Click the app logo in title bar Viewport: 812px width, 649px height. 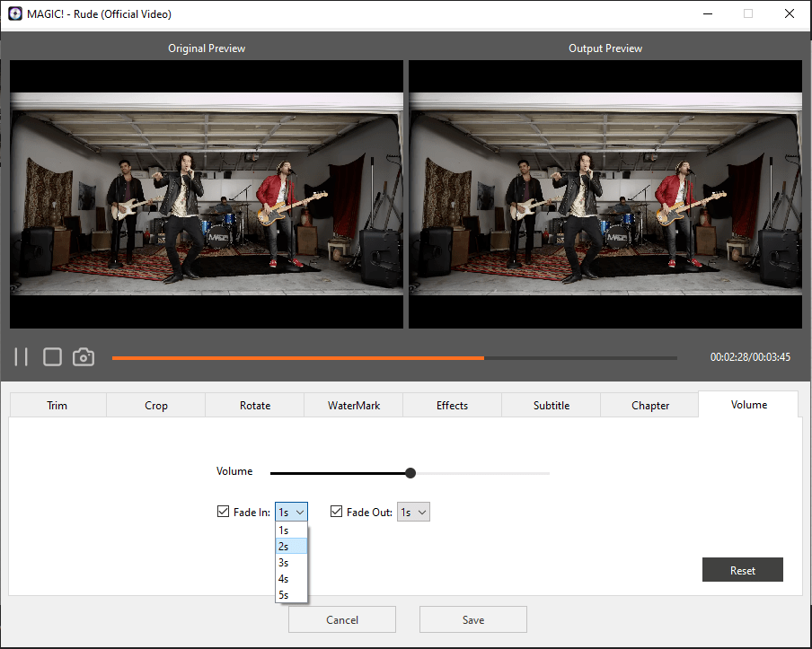[15, 14]
